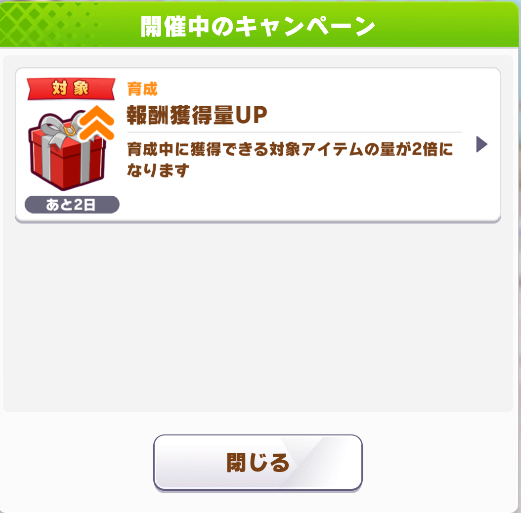Click the divider line under the campaign title

pyautogui.click(x=294, y=132)
